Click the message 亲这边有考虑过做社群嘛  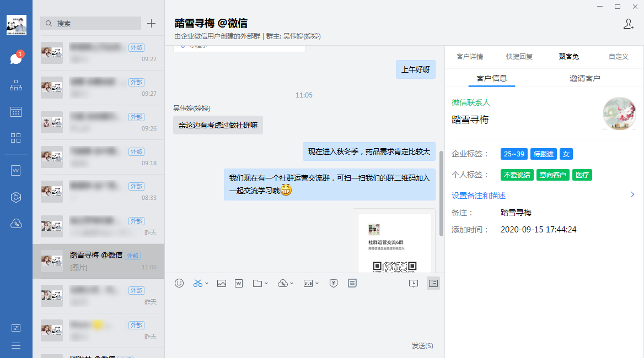(218, 125)
